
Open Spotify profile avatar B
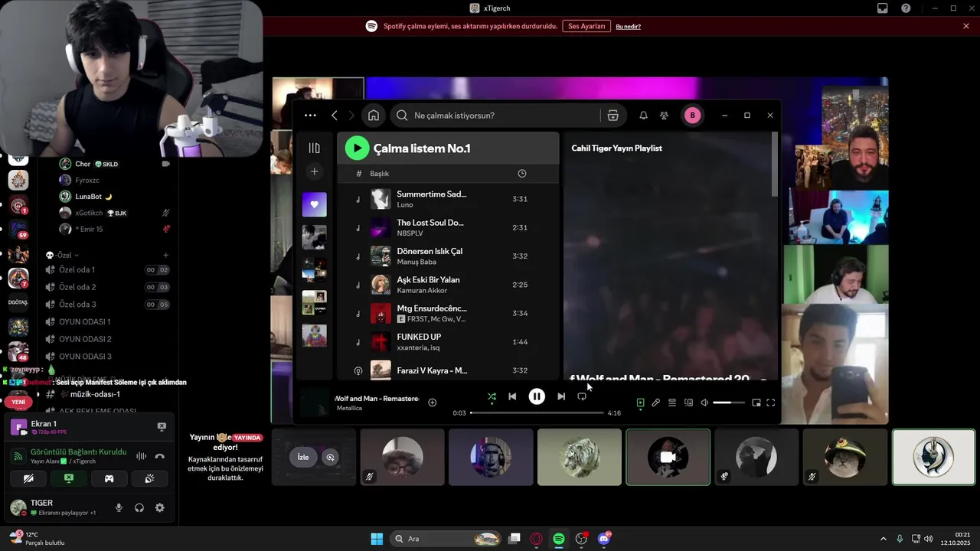pyautogui.click(x=693, y=116)
